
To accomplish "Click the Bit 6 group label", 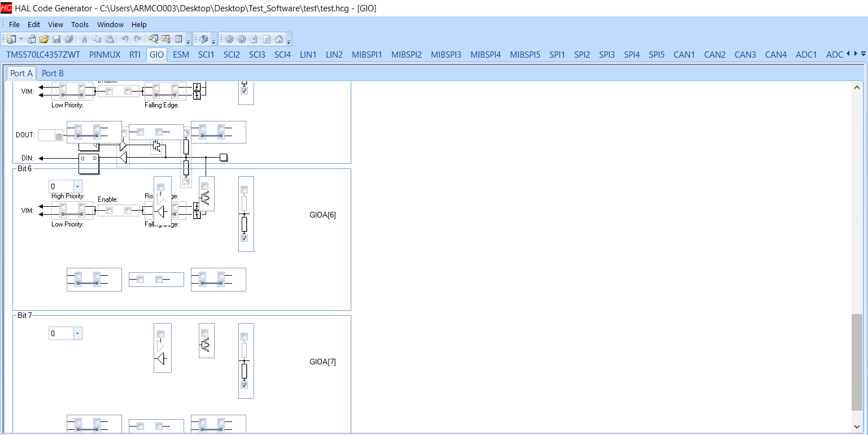I will [25, 169].
